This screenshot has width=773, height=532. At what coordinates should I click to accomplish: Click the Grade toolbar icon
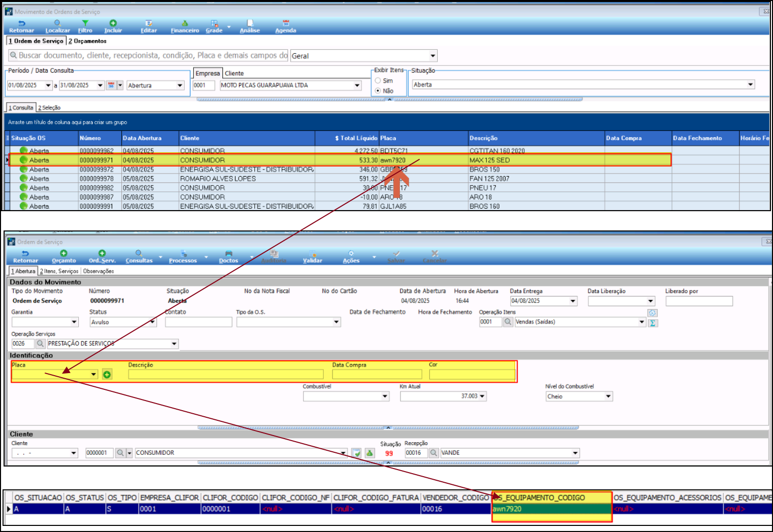[x=214, y=23]
